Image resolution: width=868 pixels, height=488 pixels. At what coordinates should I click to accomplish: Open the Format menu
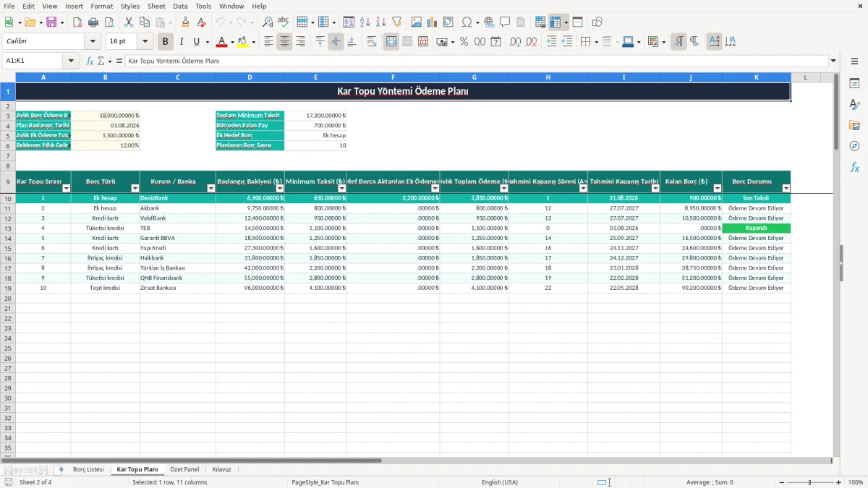point(101,6)
